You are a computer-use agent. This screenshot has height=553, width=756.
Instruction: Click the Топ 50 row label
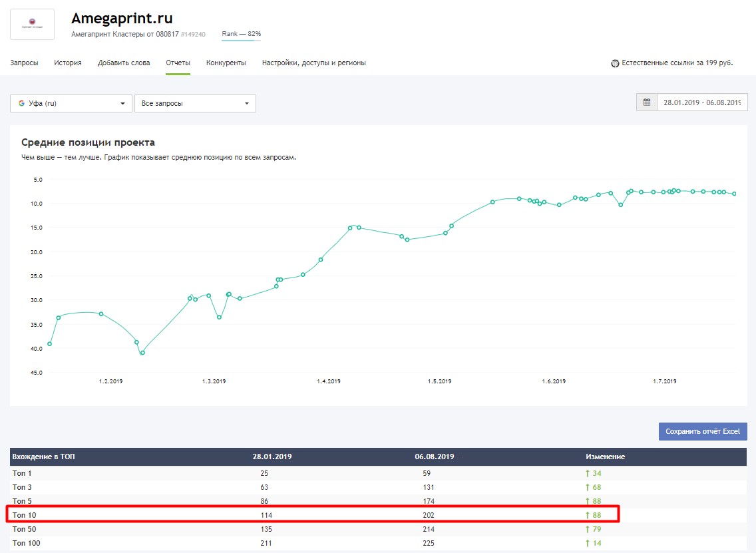pyautogui.click(x=24, y=529)
